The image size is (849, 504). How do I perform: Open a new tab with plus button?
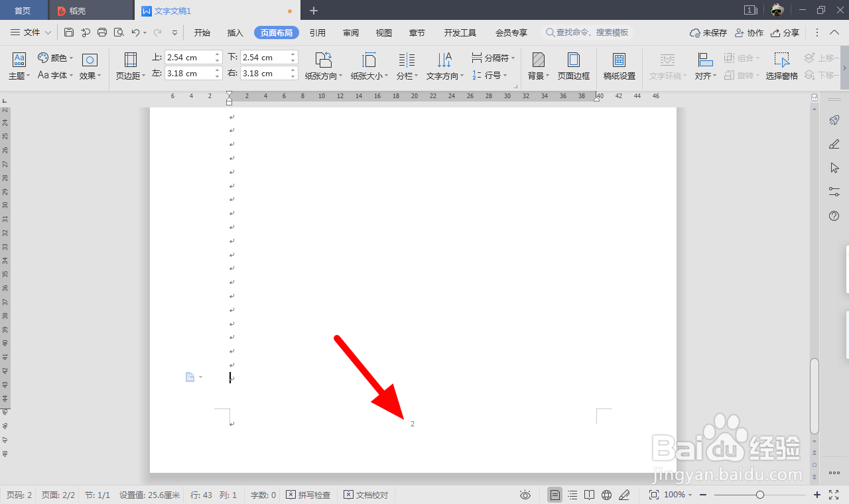[x=314, y=11]
